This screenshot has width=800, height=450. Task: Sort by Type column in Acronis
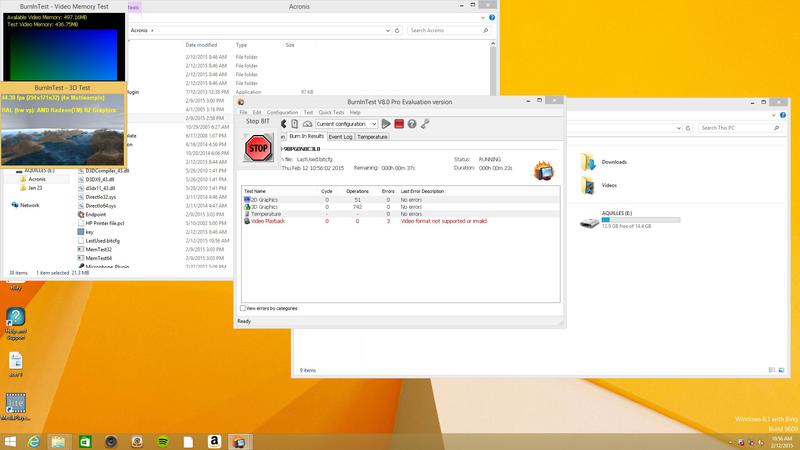241,45
